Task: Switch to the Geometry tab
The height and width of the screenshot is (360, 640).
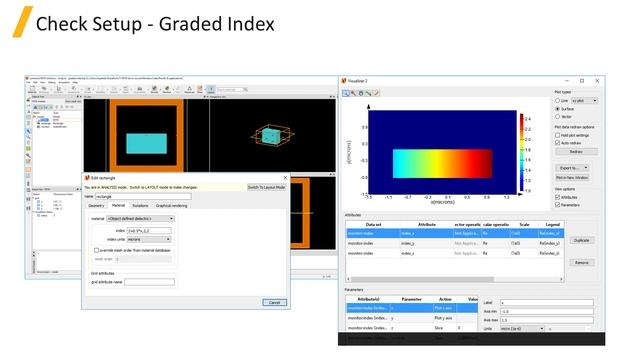Action: point(96,206)
